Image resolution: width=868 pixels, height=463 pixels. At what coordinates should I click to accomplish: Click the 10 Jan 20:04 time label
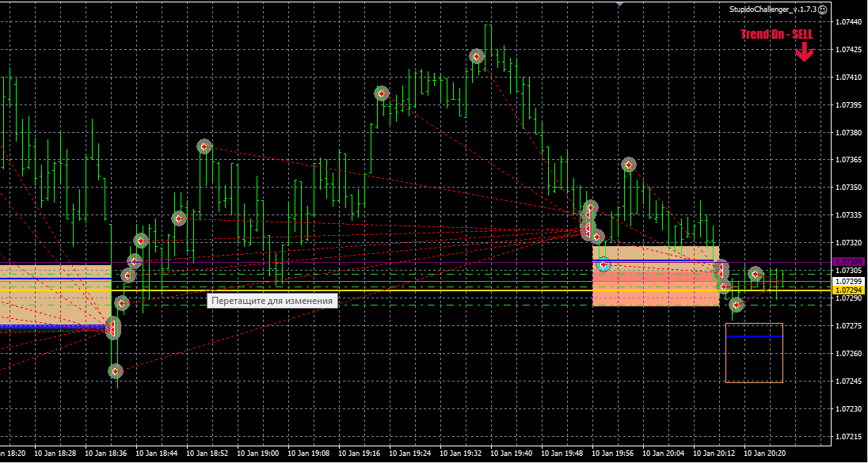(x=664, y=453)
